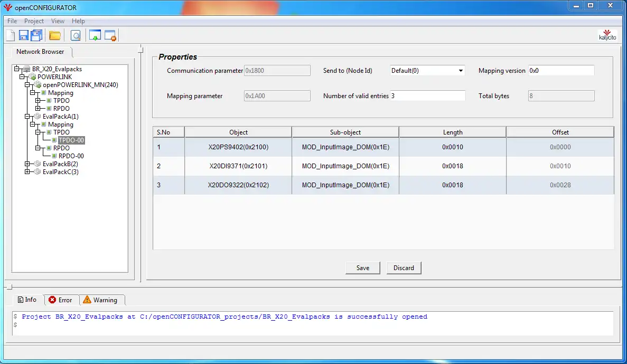Screen dimensions: 627x364
Task: Click the openCONFIGURATOR title bar app icon
Action: coord(7,7)
